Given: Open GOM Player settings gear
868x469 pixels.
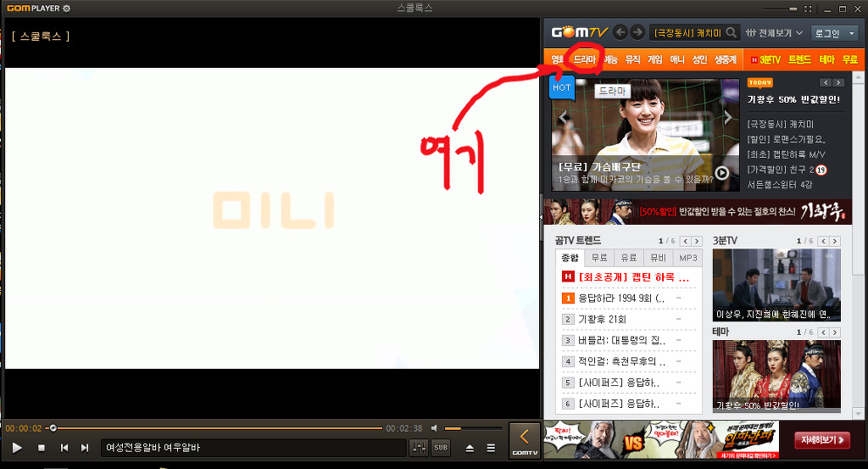Looking at the screenshot, I should 66,8.
